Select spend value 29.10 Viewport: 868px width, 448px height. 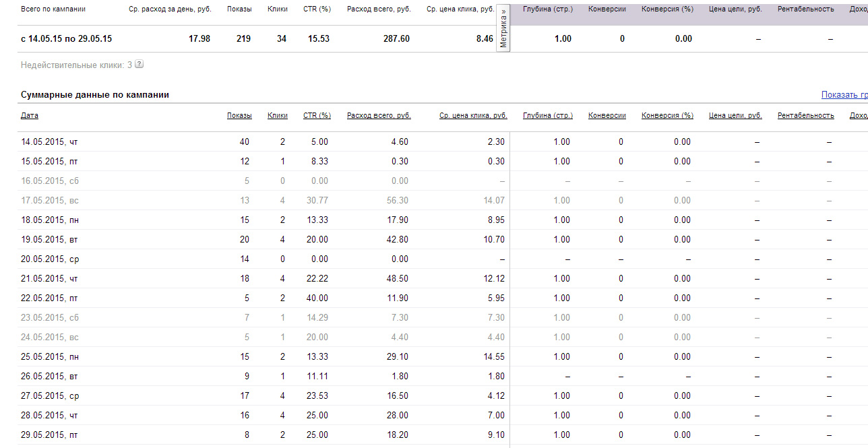coord(397,357)
